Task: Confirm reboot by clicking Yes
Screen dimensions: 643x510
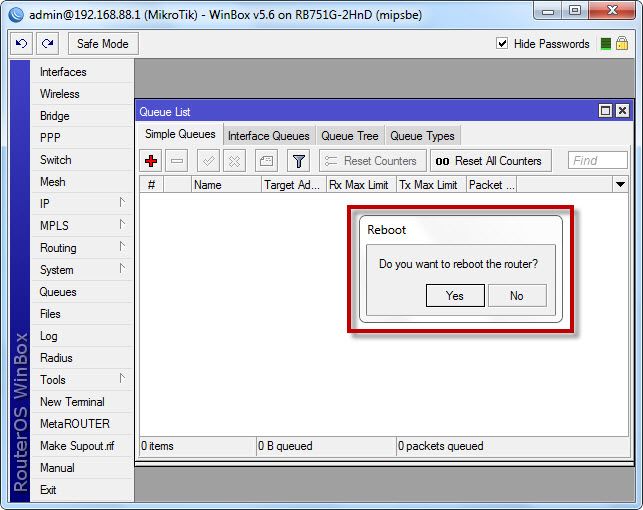Action: [x=454, y=295]
